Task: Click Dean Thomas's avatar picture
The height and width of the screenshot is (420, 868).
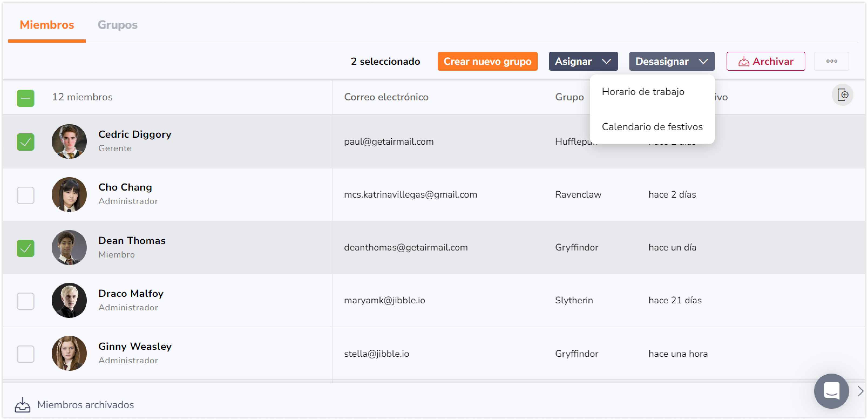Action: (x=69, y=247)
